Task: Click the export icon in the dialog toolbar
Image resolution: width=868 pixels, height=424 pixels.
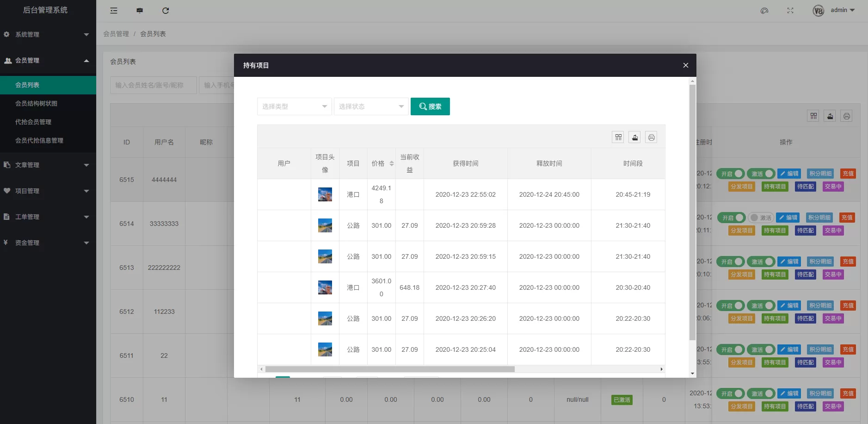Action: [x=634, y=137]
